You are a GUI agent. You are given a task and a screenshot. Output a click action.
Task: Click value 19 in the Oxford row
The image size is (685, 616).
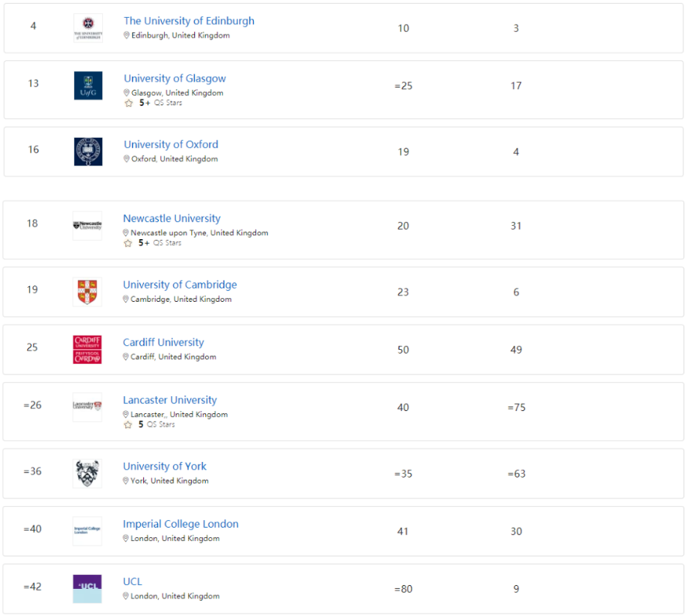click(x=403, y=152)
